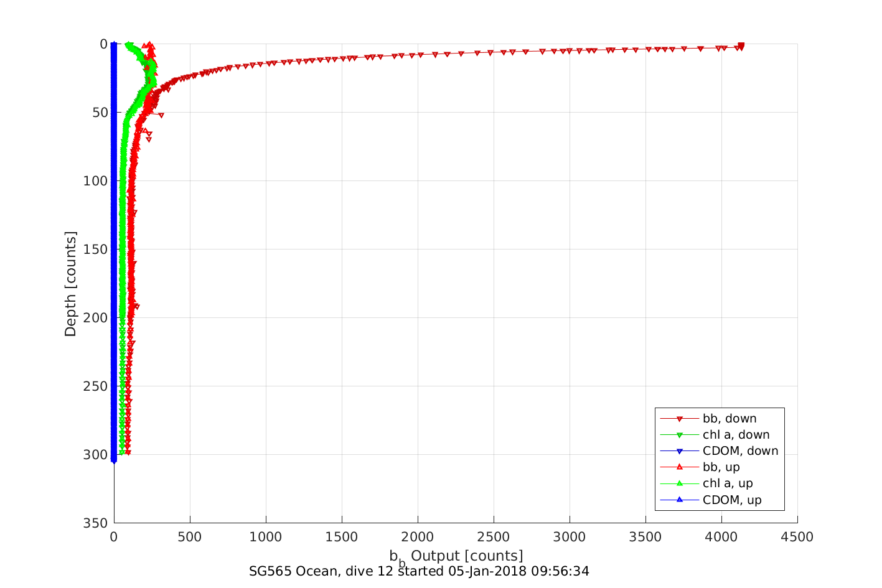Click the red up-triangle marker in the legend
Image resolution: width=882 pixels, height=588 pixels.
tap(680, 467)
